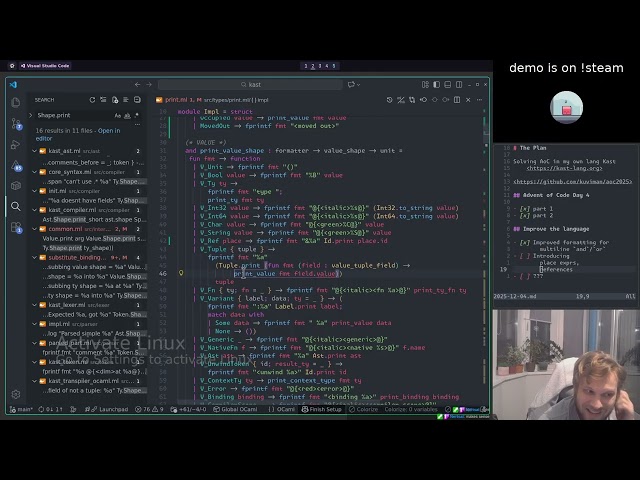Close the print.ml editor
This screenshot has width=640, height=480.
coord(468,100)
